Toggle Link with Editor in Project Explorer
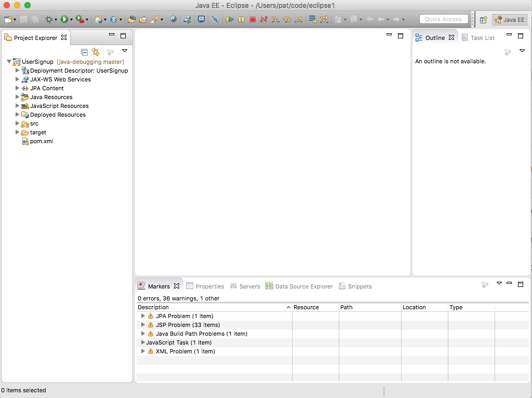 pos(96,51)
